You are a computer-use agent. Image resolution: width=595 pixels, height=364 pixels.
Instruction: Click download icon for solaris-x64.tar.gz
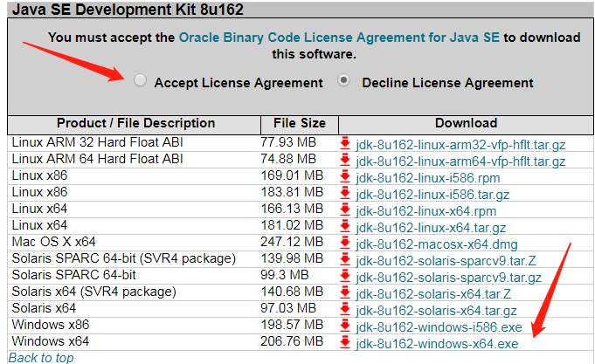point(345,309)
